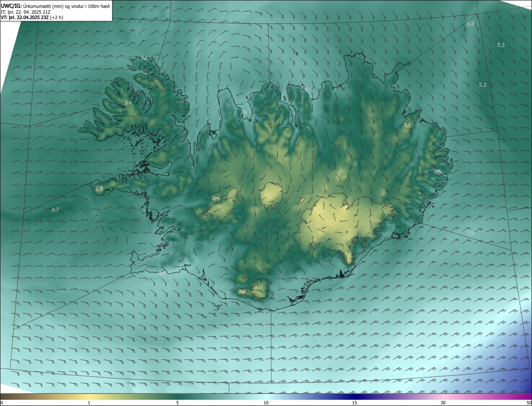
Task: Click the title text 'Úrkomumætti (mm) og vindur í 100m hæð'
Action: click(66, 6)
